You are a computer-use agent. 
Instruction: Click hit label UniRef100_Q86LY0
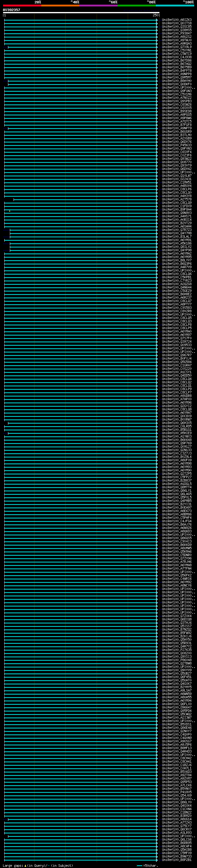(177, 802)
